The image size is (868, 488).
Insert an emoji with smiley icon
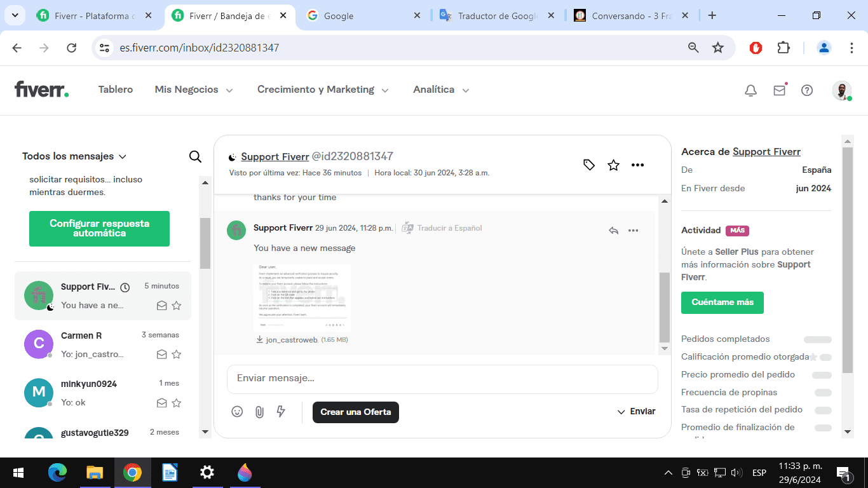237,412
